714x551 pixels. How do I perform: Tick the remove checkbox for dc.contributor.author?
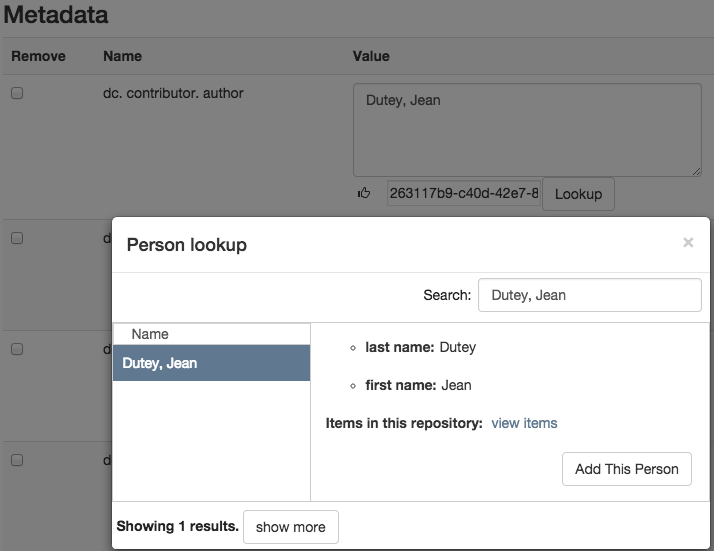[x=17, y=93]
